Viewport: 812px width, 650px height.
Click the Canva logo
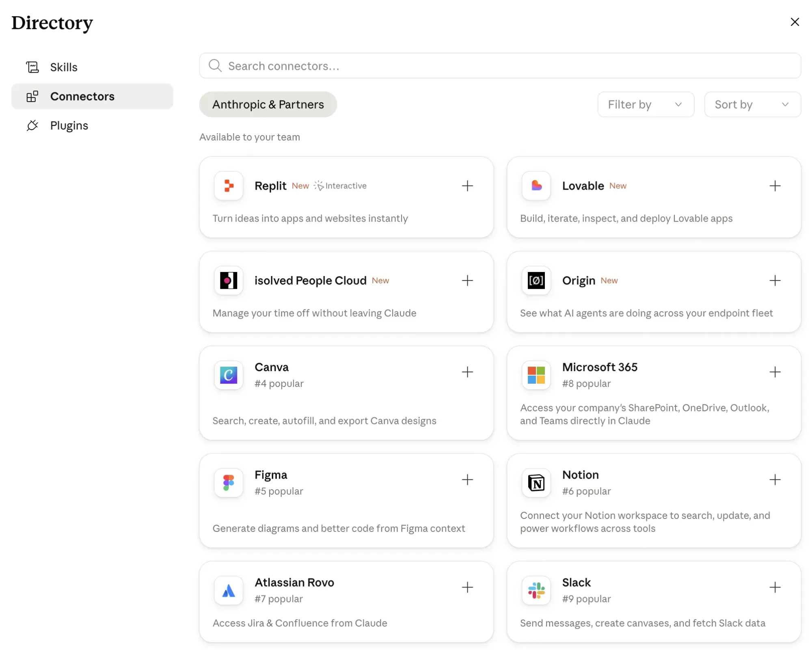click(x=229, y=375)
